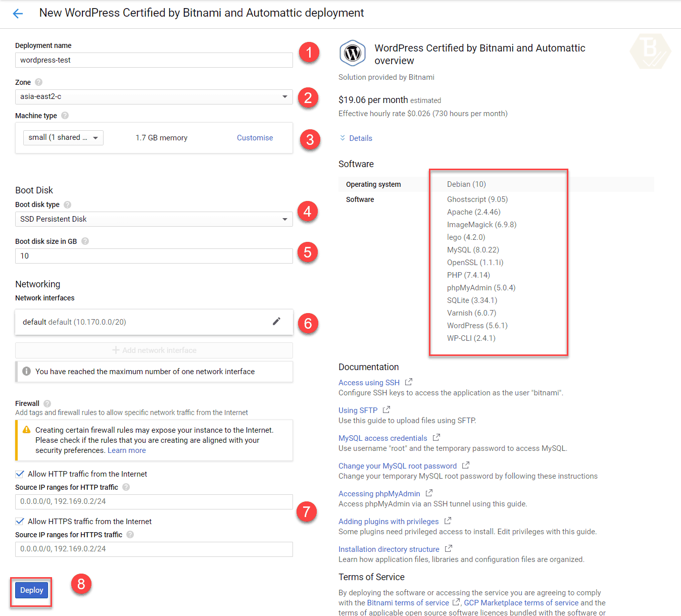Click Learn more in the firewall warning
Viewport: 681px width, 616px height.
[126, 450]
